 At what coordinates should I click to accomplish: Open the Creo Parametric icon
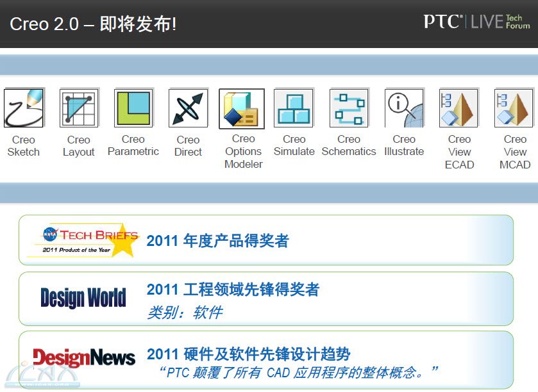(x=133, y=108)
